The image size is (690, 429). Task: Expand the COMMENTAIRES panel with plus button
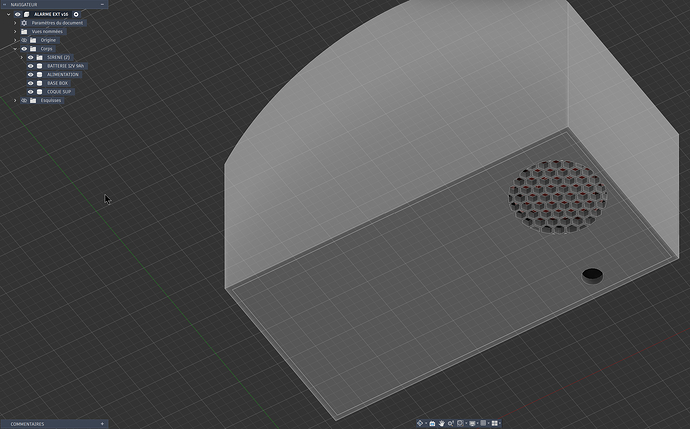(x=102, y=424)
